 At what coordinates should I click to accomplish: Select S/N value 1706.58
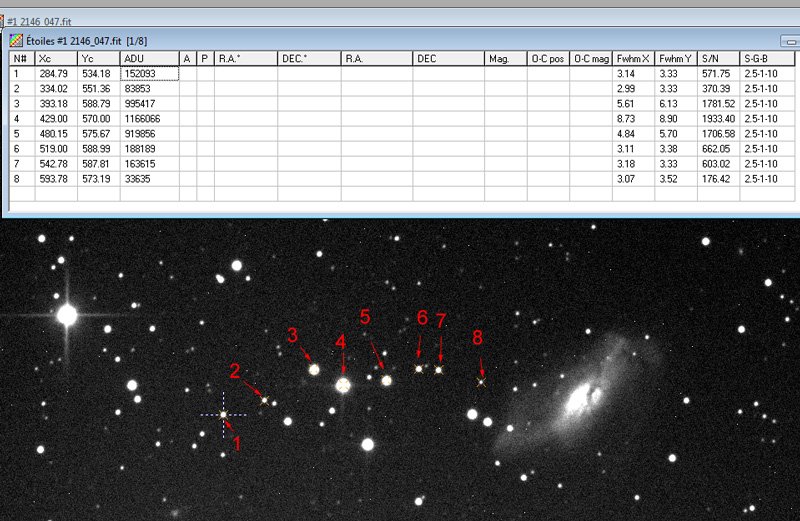[718, 134]
